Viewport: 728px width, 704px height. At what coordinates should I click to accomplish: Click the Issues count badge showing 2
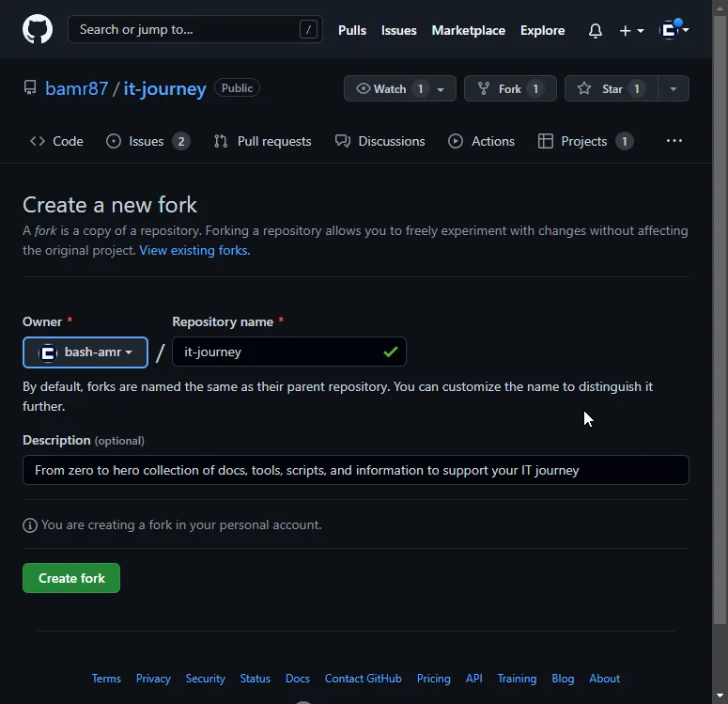click(181, 141)
